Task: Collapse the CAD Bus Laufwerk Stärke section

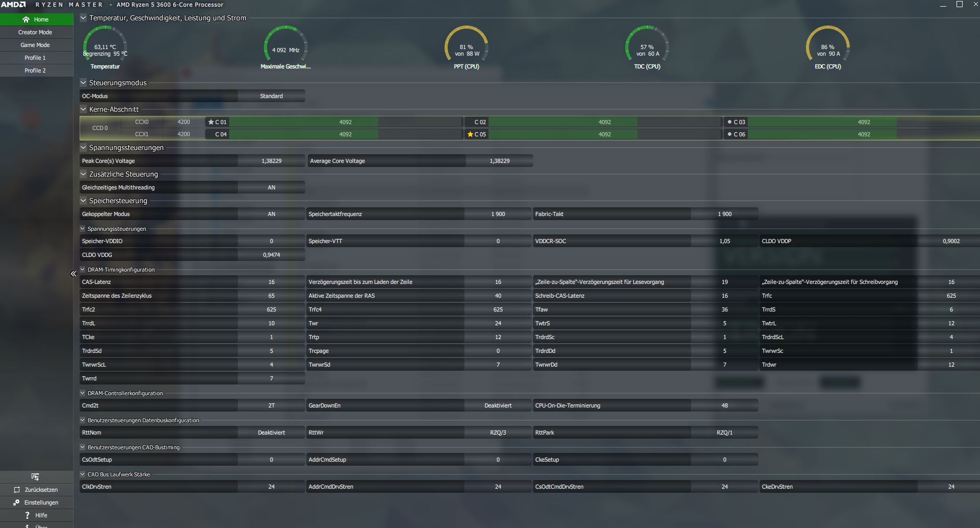Action: [x=83, y=474]
